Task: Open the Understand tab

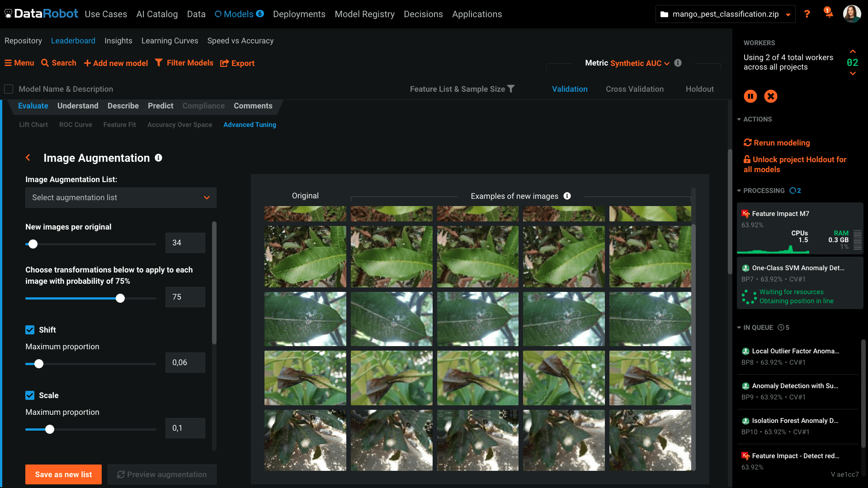Action: point(78,106)
